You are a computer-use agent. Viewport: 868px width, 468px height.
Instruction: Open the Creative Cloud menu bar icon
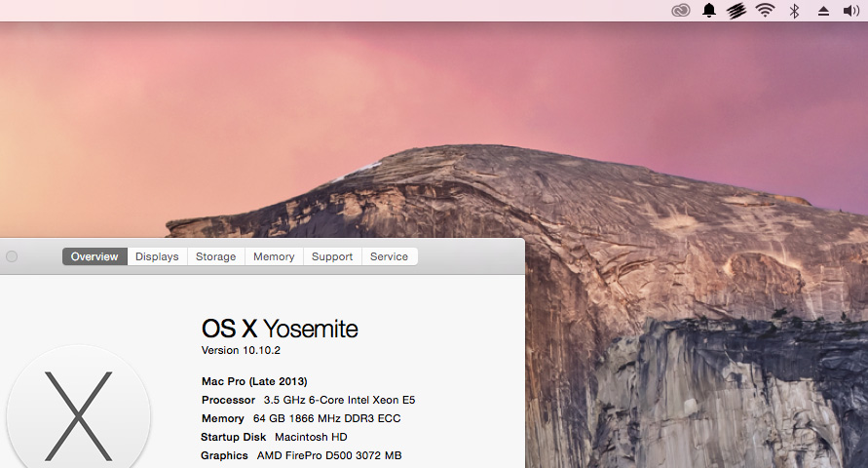coord(680,11)
